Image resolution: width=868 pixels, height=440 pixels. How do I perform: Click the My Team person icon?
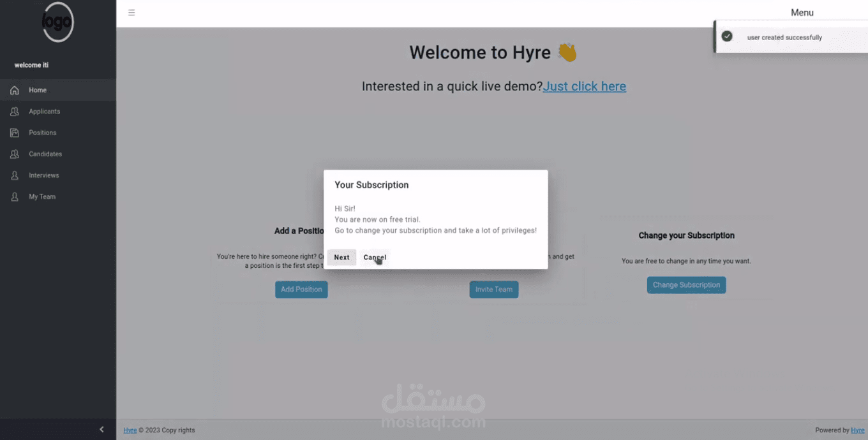coord(15,197)
